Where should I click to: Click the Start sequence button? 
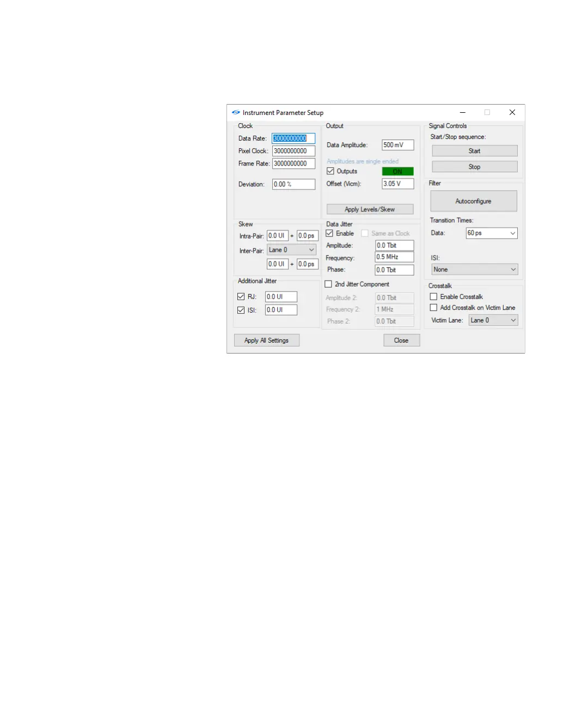coord(475,151)
